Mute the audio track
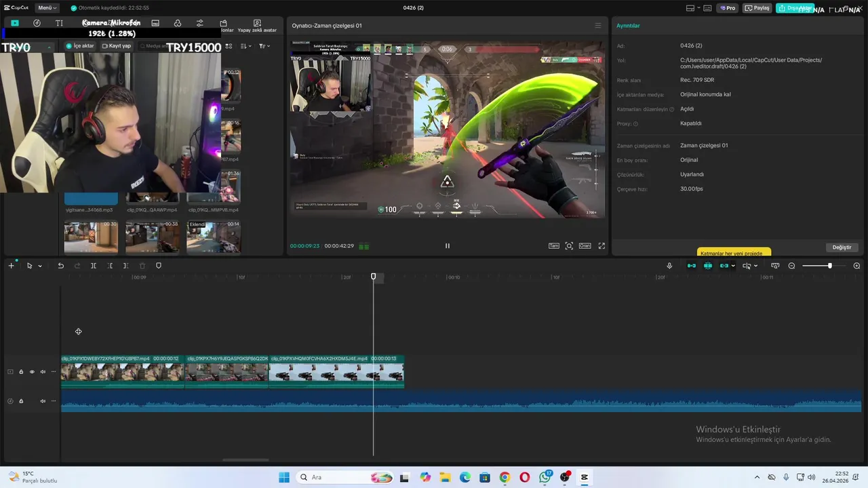868x488 pixels. pos(43,401)
